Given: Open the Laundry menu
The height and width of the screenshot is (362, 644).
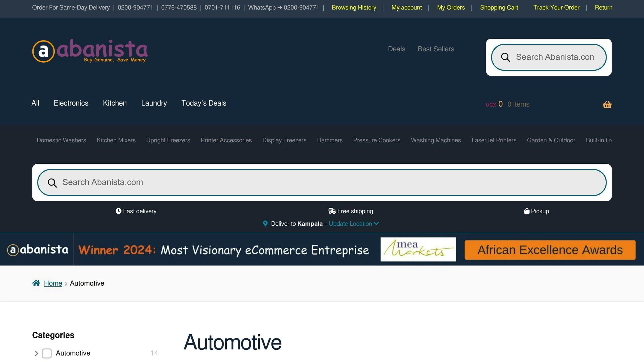Looking at the screenshot, I should pos(154,103).
